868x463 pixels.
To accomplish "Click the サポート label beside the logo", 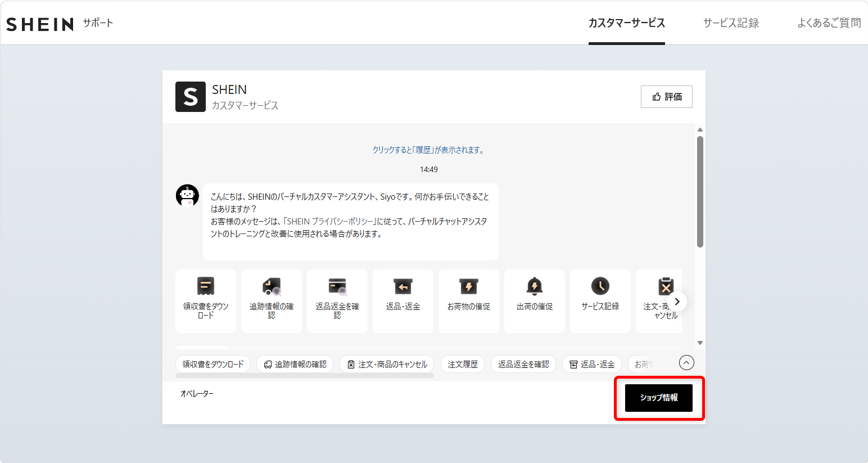I will 98,23.
